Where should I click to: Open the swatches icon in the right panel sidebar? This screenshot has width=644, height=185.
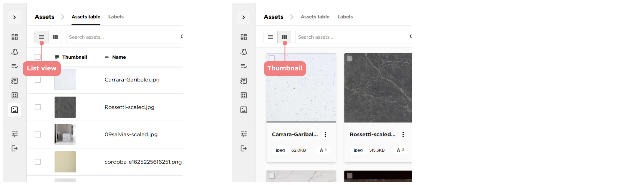244,52
